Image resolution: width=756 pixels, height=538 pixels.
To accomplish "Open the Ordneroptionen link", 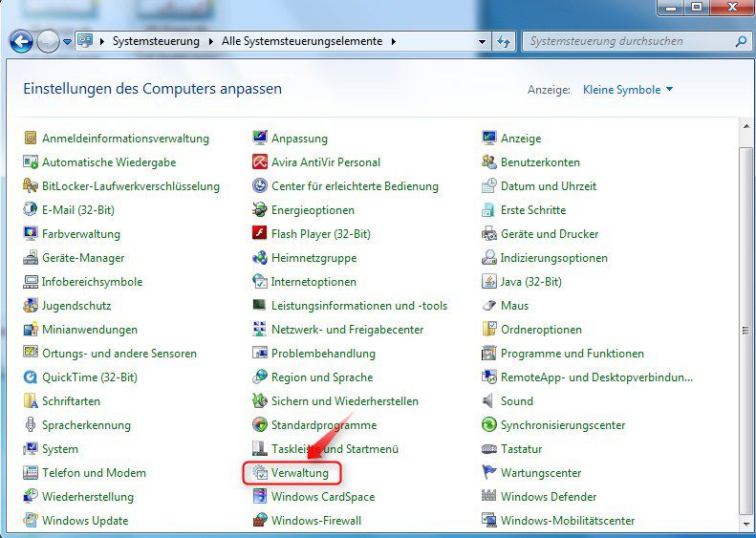I will (541, 330).
